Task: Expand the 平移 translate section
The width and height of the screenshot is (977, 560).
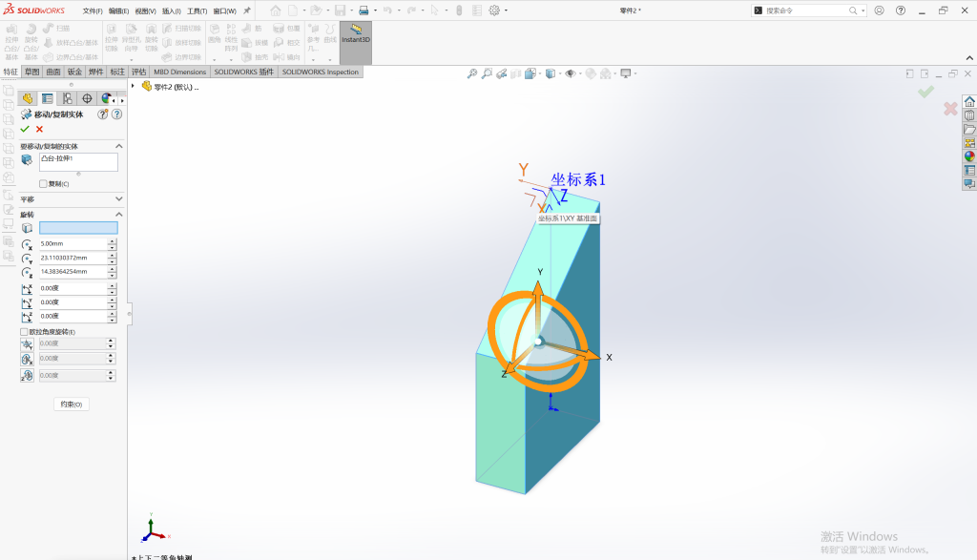Action: (119, 198)
